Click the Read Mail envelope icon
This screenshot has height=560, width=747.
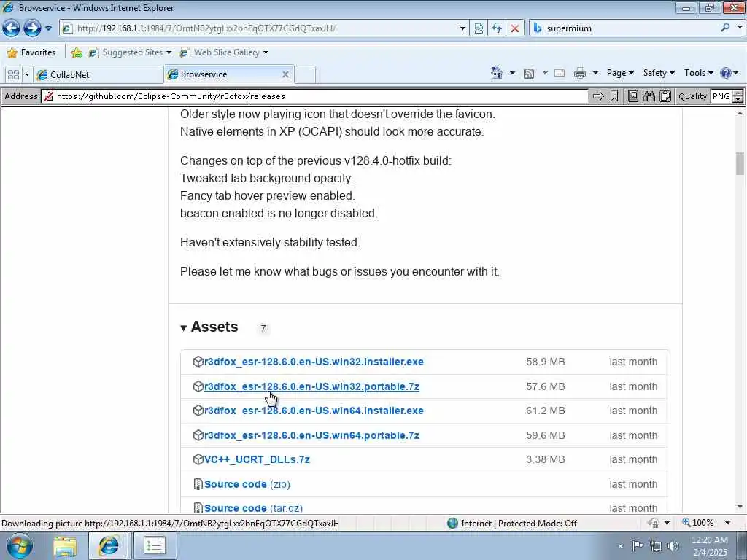tap(560, 74)
